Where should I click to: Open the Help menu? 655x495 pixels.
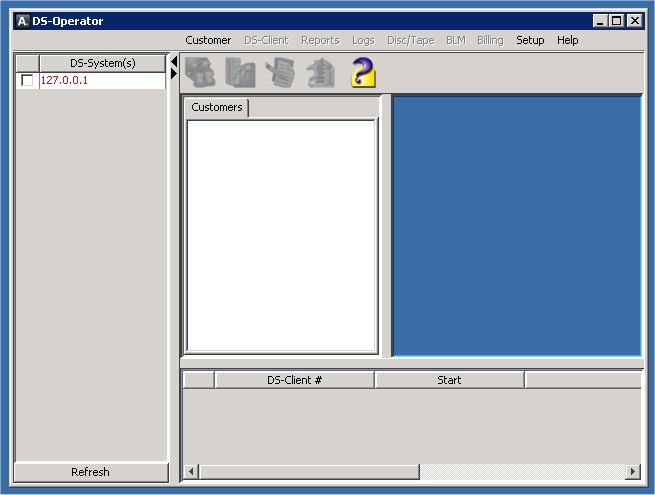[568, 40]
